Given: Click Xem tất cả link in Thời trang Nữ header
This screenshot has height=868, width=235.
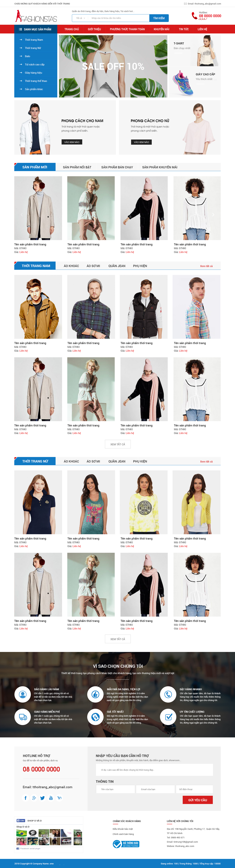Looking at the screenshot, I should click(x=206, y=461).
